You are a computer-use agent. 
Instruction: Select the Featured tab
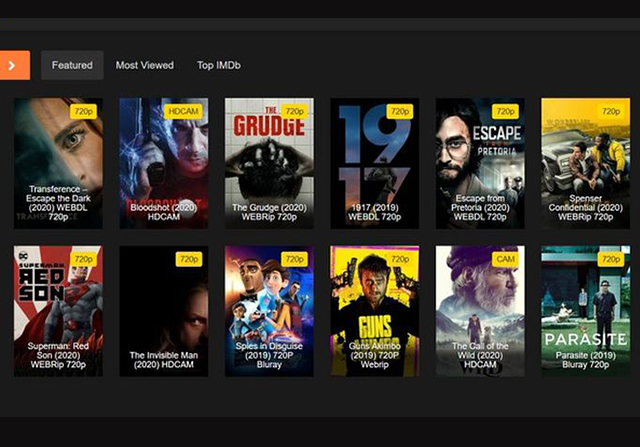(72, 65)
